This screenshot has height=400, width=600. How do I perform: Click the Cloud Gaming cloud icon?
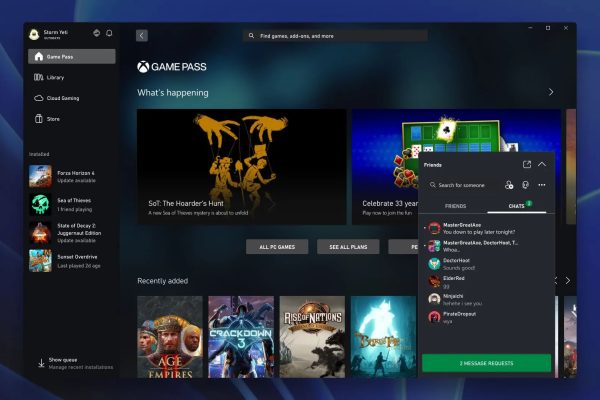point(39,98)
